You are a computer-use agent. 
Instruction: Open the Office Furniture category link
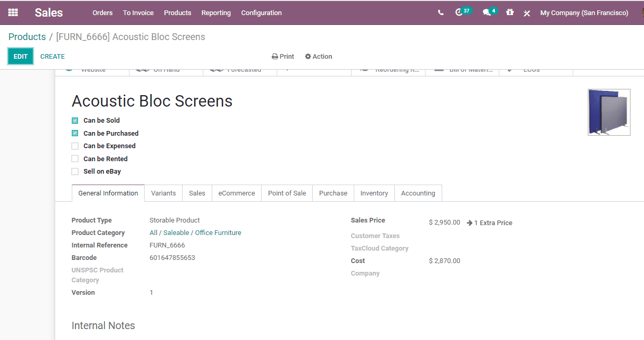pyautogui.click(x=218, y=233)
